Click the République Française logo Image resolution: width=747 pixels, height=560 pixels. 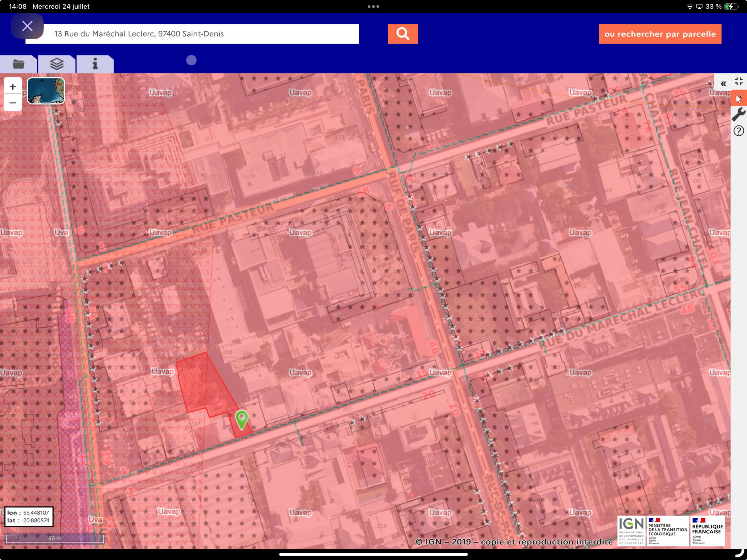707,530
